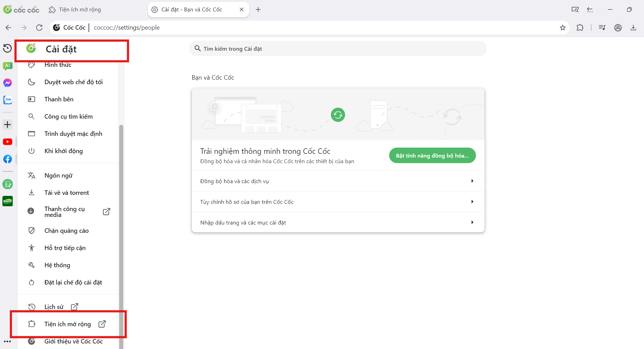The width and height of the screenshot is (644, 349).
Task: Open a new tab with the plus button
Action: coord(258,10)
